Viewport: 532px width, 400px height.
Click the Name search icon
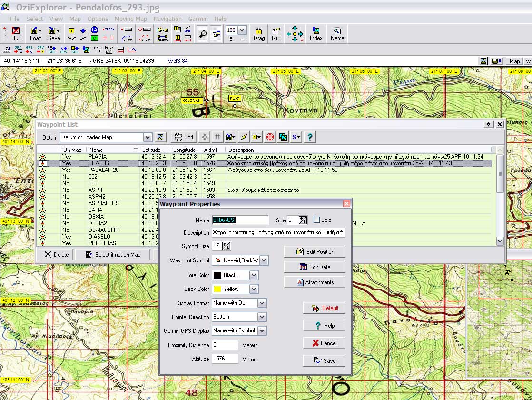tap(337, 34)
